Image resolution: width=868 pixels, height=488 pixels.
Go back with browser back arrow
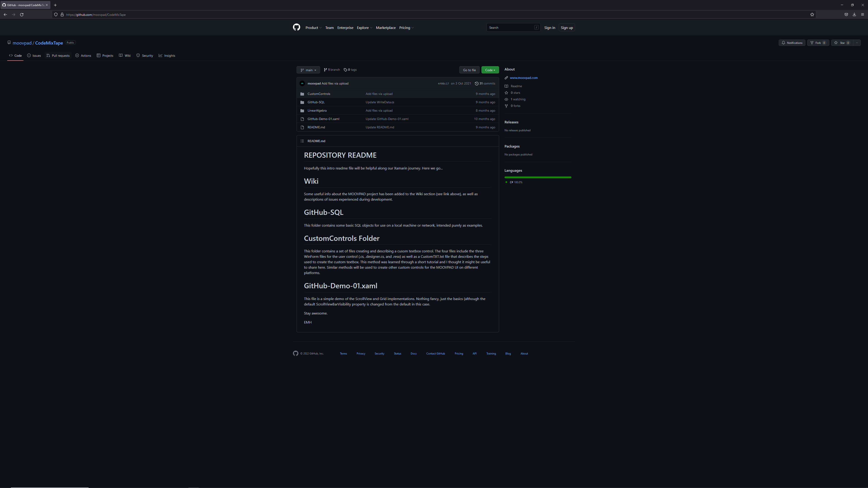click(x=5, y=14)
